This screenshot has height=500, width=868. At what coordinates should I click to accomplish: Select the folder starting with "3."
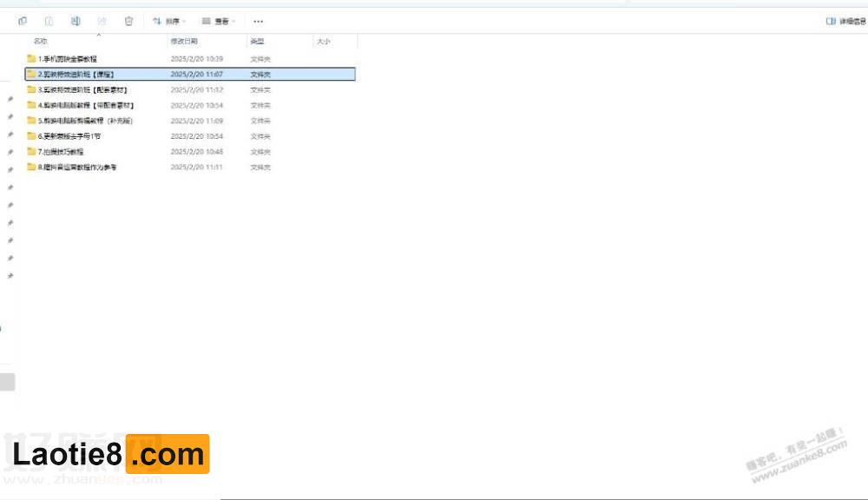pyautogui.click(x=82, y=89)
